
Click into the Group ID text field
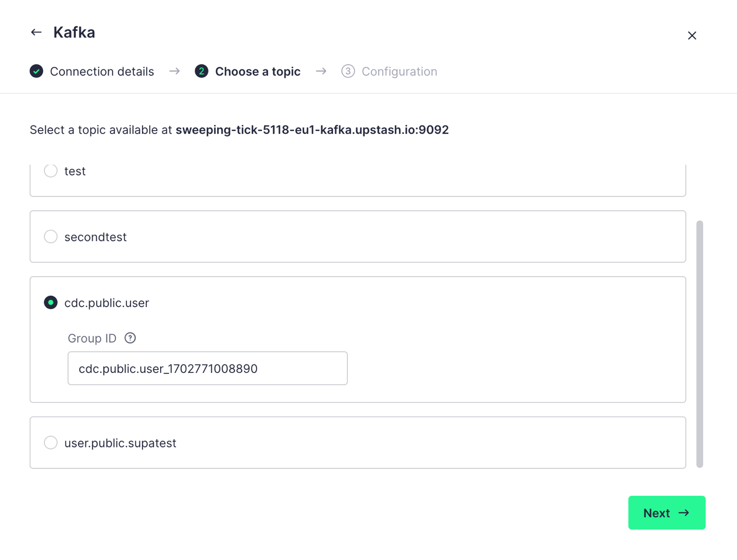point(207,368)
